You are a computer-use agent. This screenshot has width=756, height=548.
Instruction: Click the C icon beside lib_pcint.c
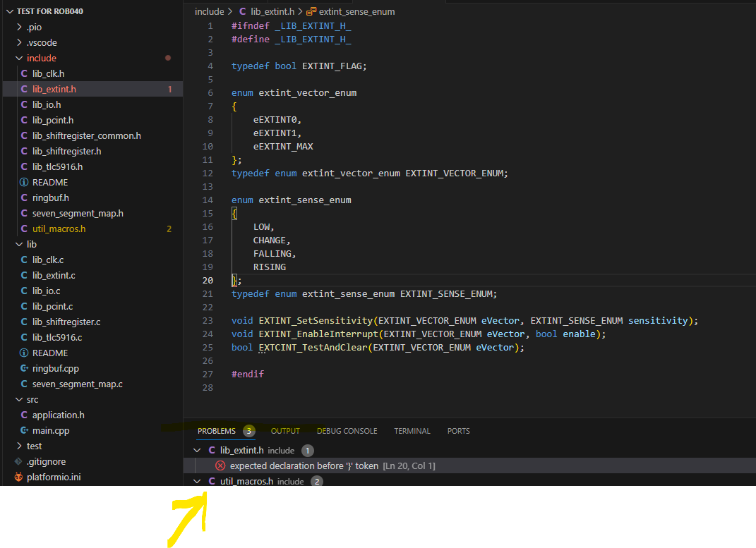pyautogui.click(x=24, y=306)
